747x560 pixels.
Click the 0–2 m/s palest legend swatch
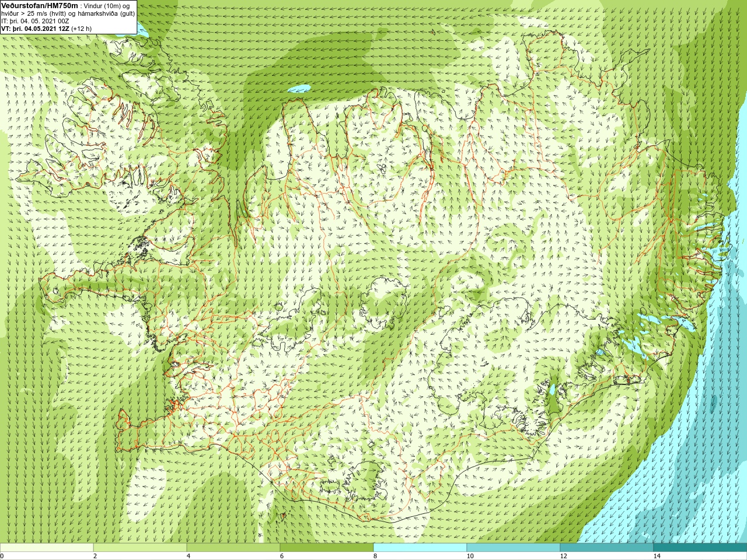coord(47,548)
